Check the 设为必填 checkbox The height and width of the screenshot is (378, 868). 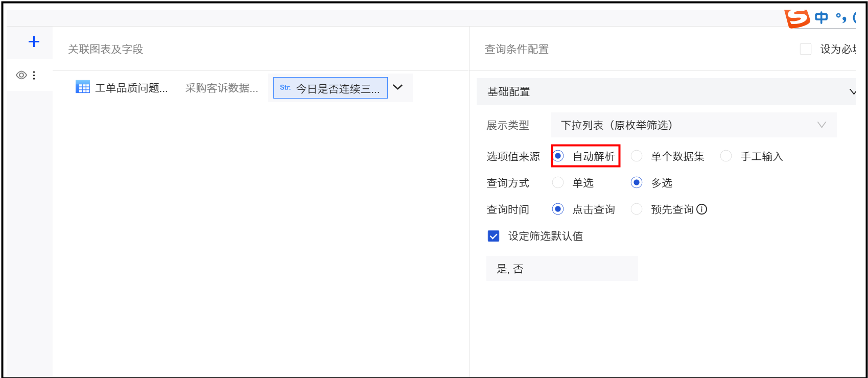[805, 49]
